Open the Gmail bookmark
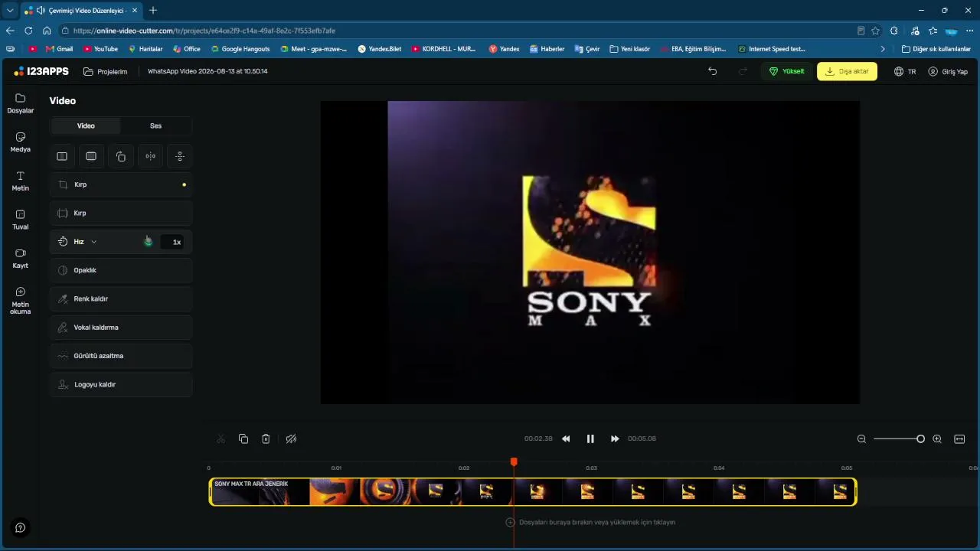Viewport: 980px width, 551px height. [59, 49]
